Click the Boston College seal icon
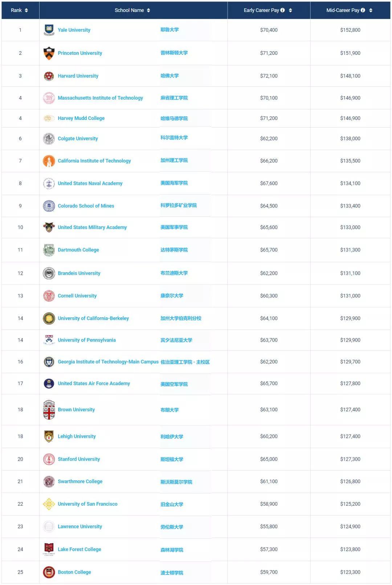This screenshot has height=585, width=392. pyautogui.click(x=49, y=572)
